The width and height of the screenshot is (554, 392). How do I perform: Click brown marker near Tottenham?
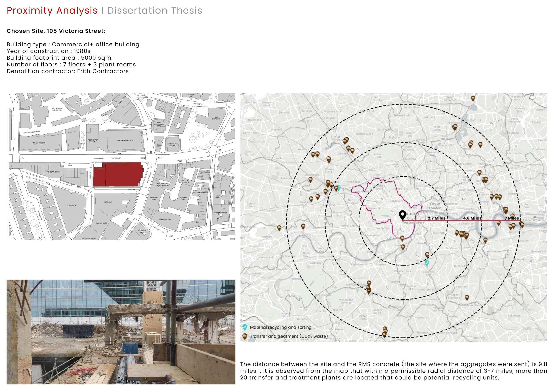[455, 127]
